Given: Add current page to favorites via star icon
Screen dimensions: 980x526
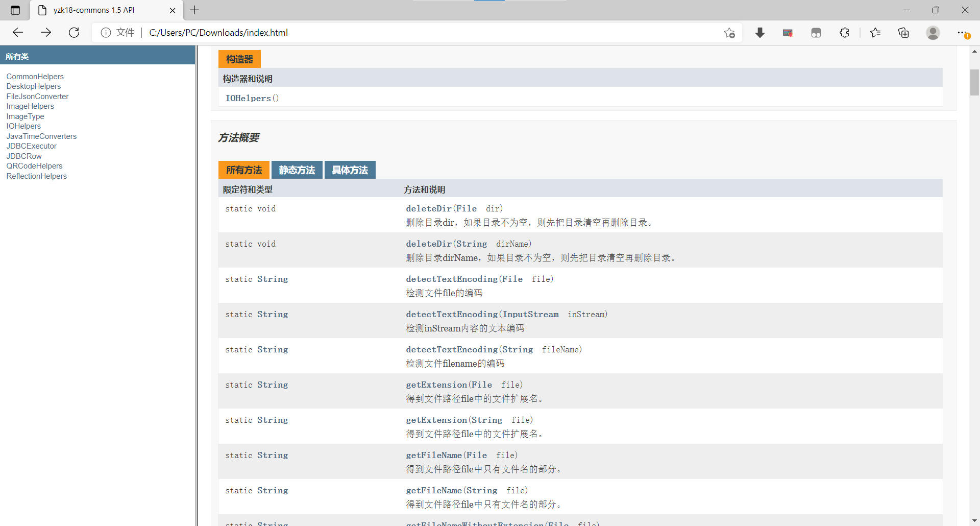Looking at the screenshot, I should tap(729, 32).
